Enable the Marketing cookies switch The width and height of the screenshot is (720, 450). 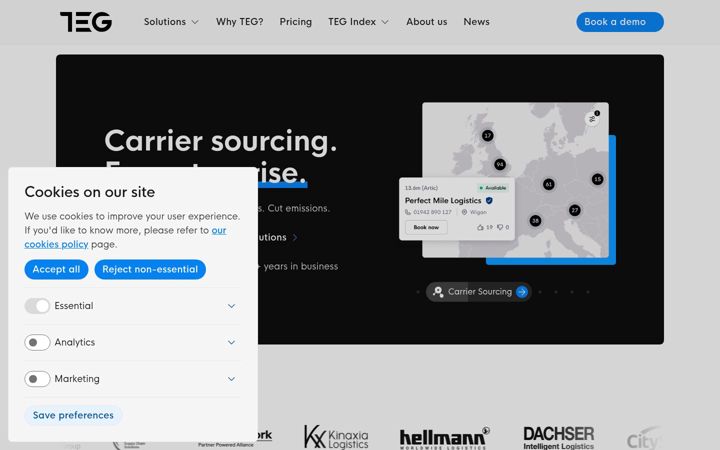(37, 379)
